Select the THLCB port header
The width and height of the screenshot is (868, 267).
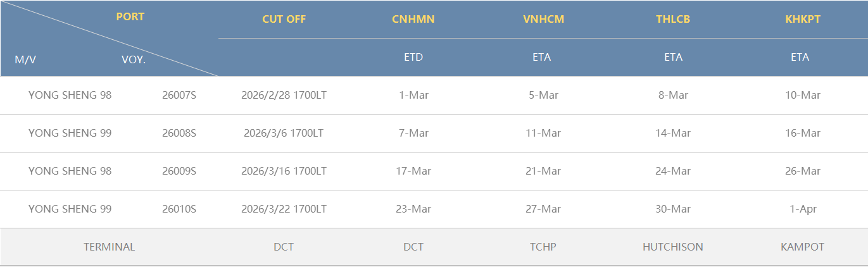(673, 19)
